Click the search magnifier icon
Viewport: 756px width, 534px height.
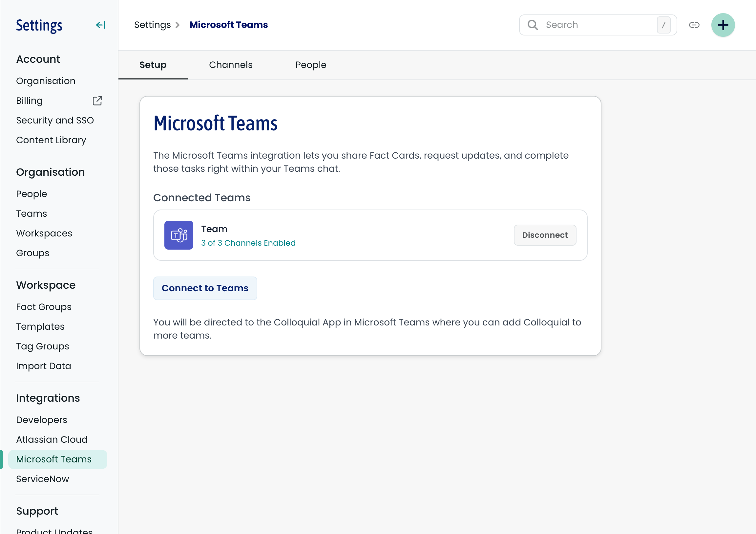click(x=533, y=25)
